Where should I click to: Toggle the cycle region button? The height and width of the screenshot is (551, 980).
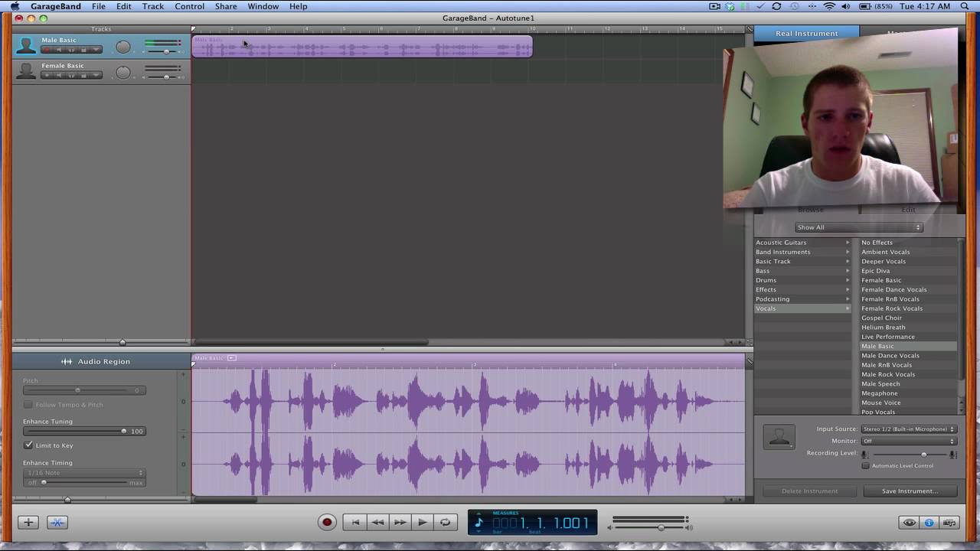(x=445, y=522)
